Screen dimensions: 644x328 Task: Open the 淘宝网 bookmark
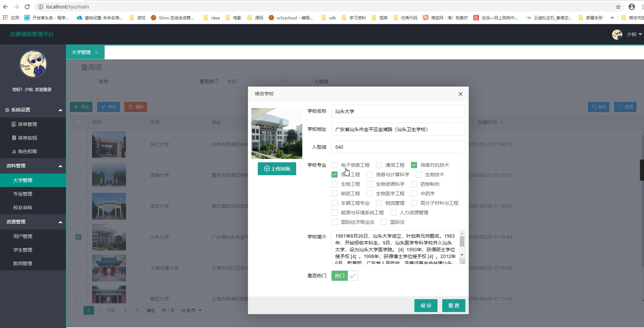tap(445, 18)
